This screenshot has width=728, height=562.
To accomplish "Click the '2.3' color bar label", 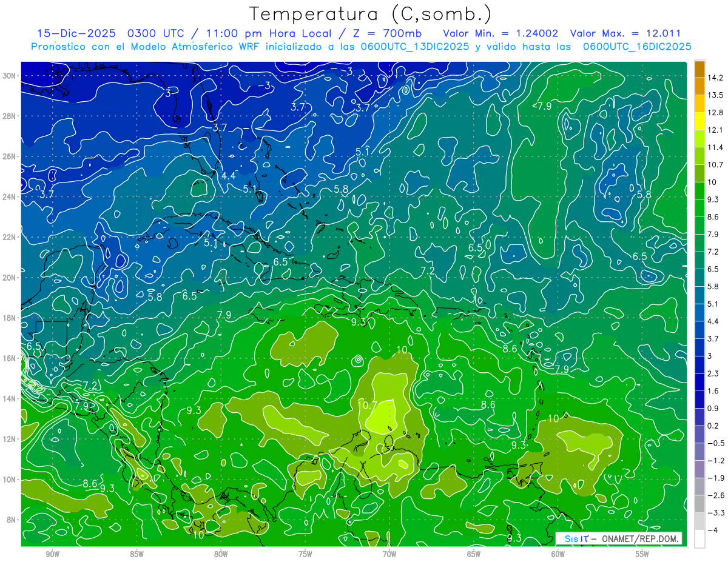I will pos(713,373).
